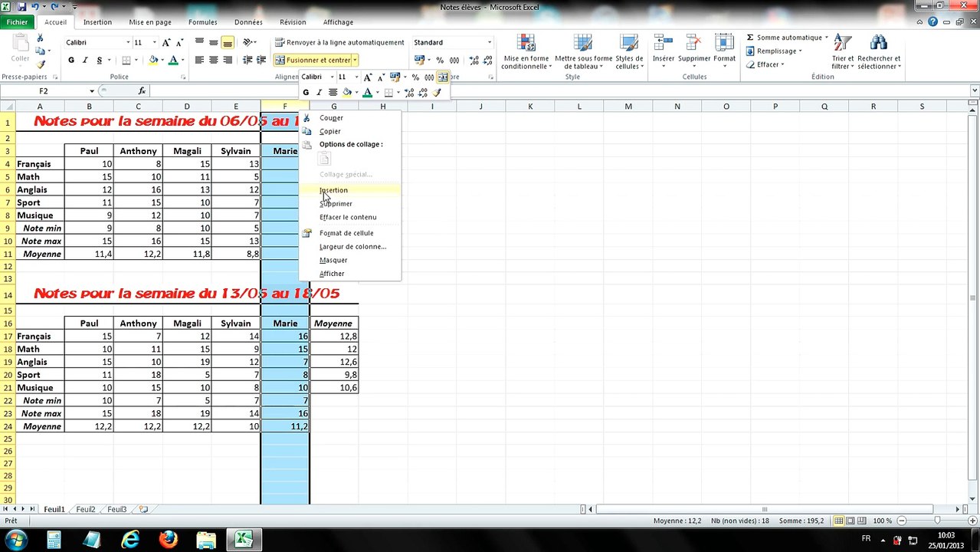Open the Standard number format dropdown
This screenshot has width=980, height=552.
click(490, 42)
